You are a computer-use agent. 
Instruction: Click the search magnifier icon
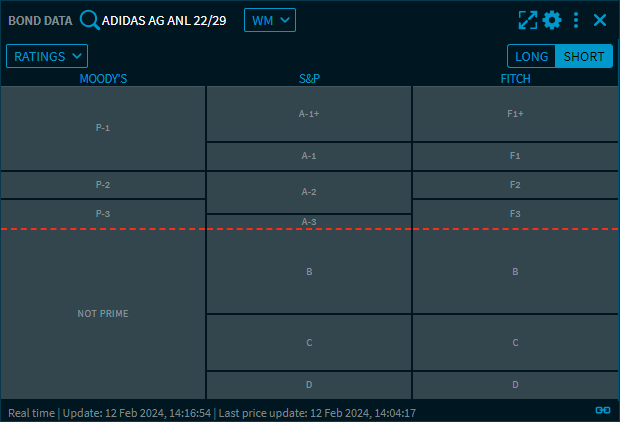click(89, 20)
